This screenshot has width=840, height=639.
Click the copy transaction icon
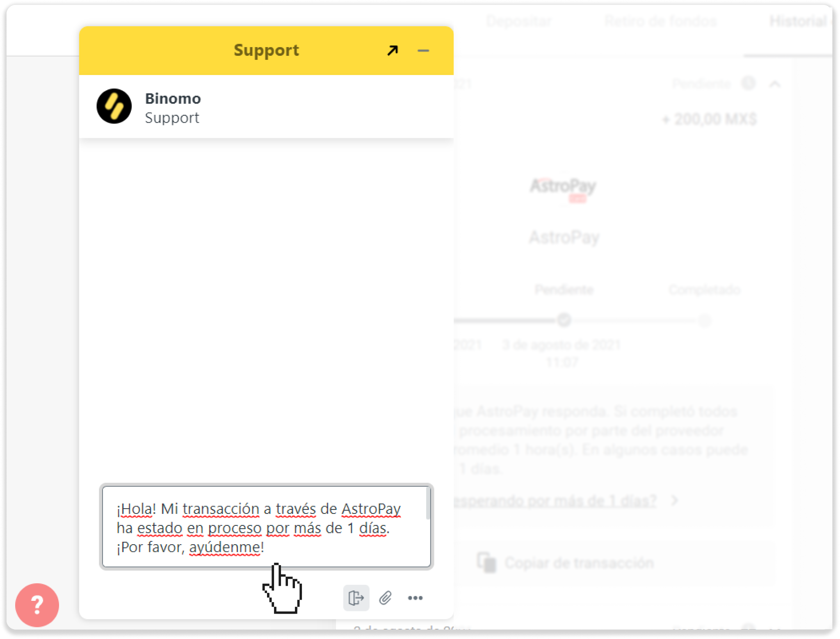point(486,562)
